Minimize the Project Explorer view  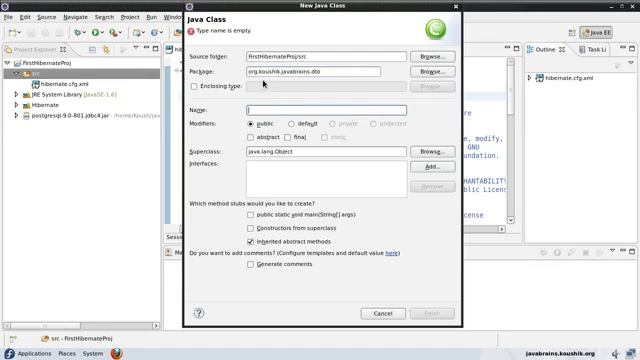pyautogui.click(x=146, y=48)
